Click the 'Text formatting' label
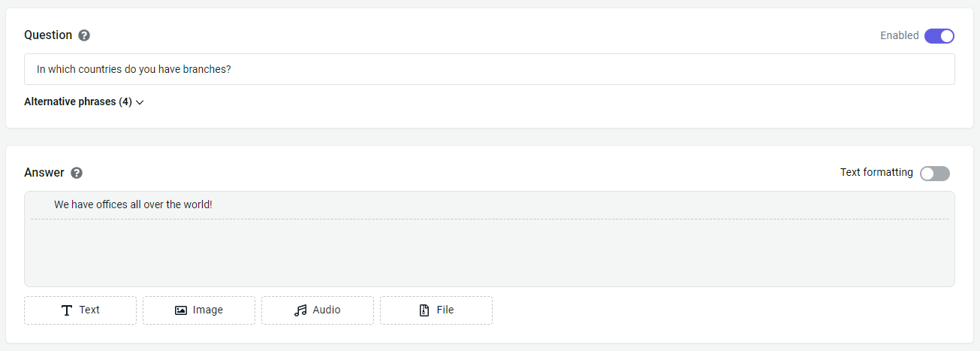 tap(876, 172)
